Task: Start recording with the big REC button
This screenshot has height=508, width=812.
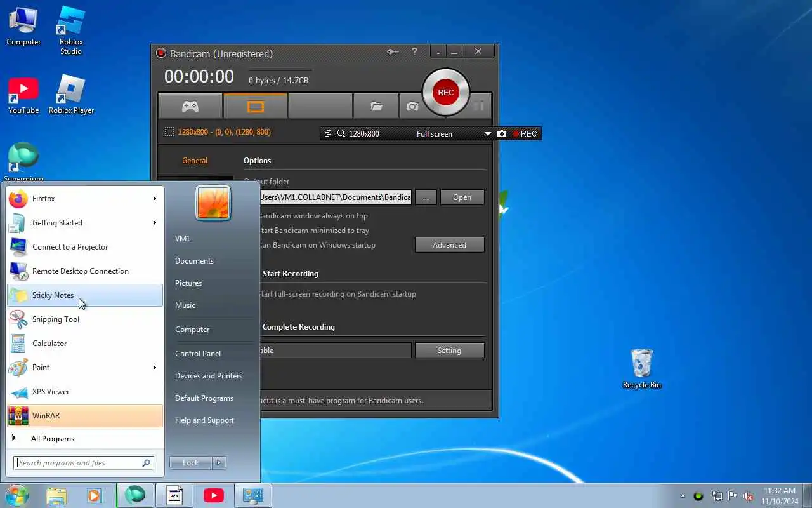Action: pos(445,92)
